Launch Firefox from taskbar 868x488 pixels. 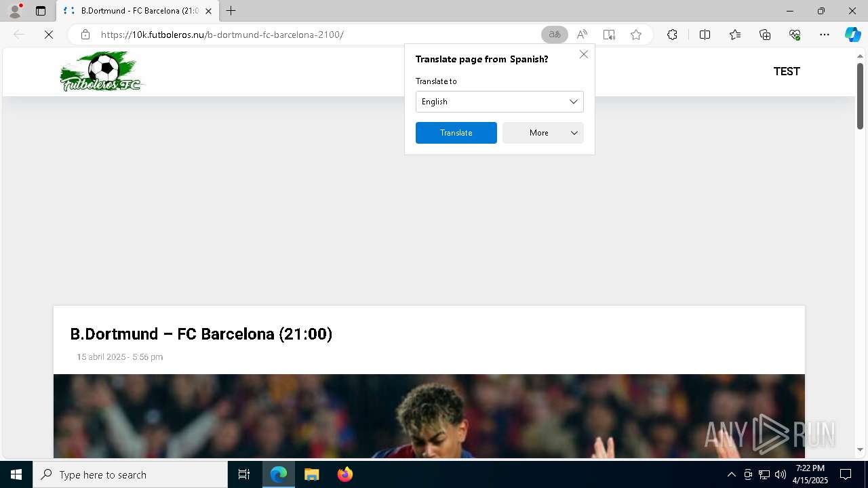[344, 474]
